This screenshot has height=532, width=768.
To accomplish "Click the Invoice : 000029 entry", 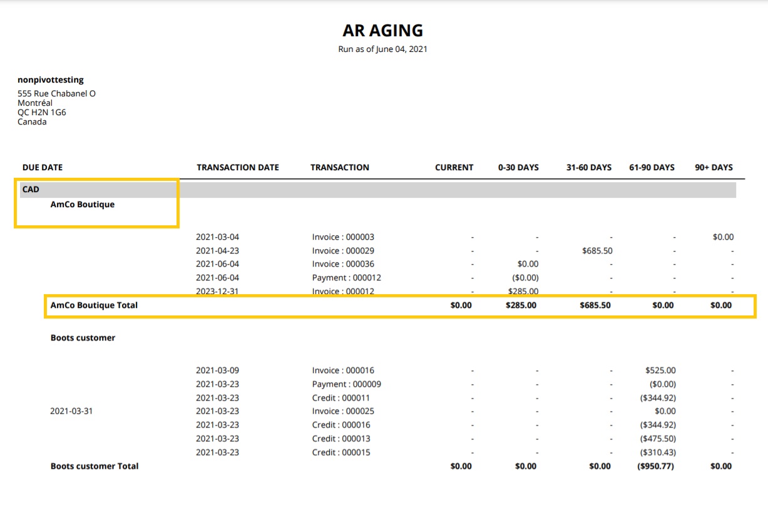I will 343,250.
